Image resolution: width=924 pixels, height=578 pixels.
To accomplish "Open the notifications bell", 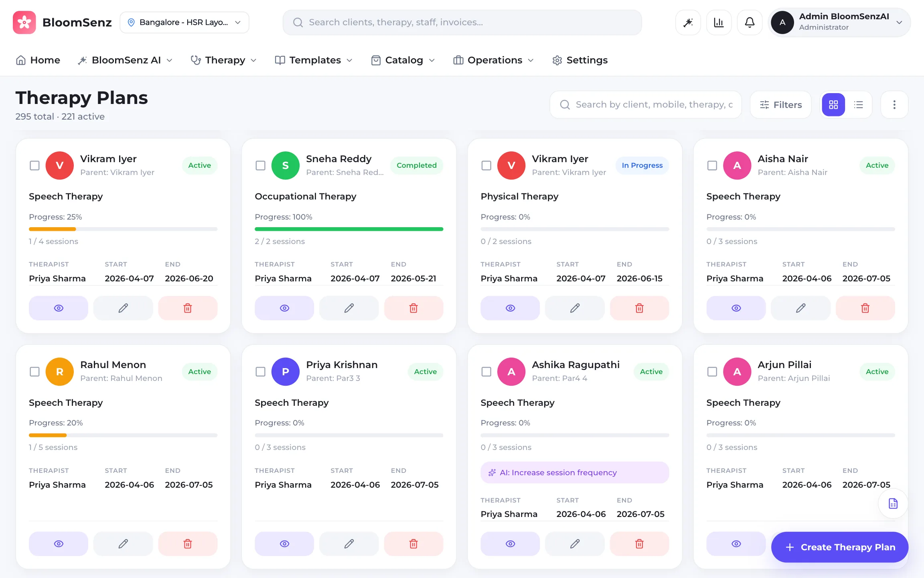I will pos(750,22).
